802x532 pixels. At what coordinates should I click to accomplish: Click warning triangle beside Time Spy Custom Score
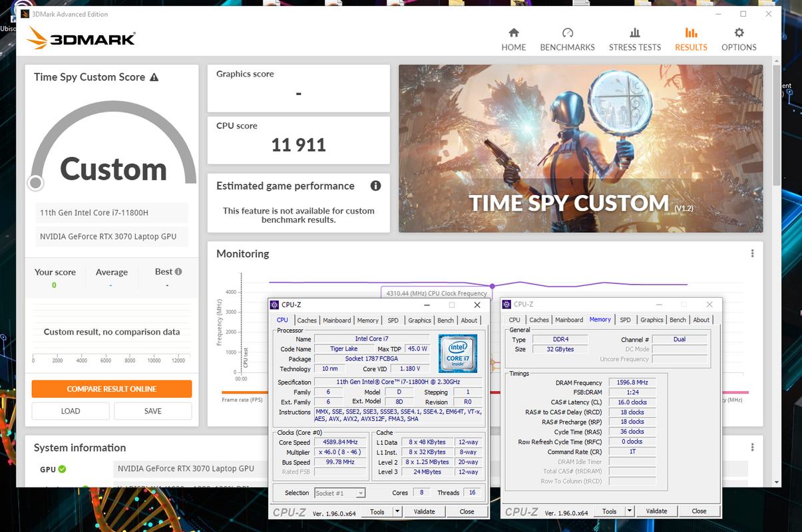tap(154, 77)
